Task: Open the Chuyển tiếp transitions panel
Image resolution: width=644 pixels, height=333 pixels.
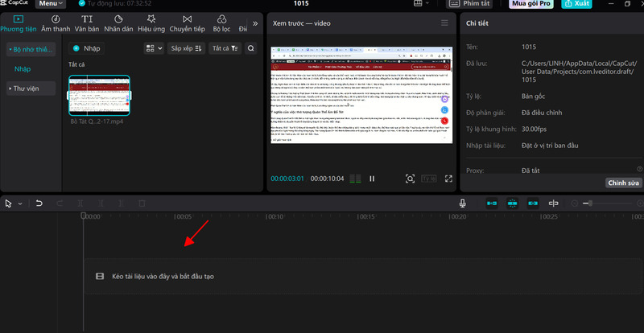Action: [x=187, y=23]
